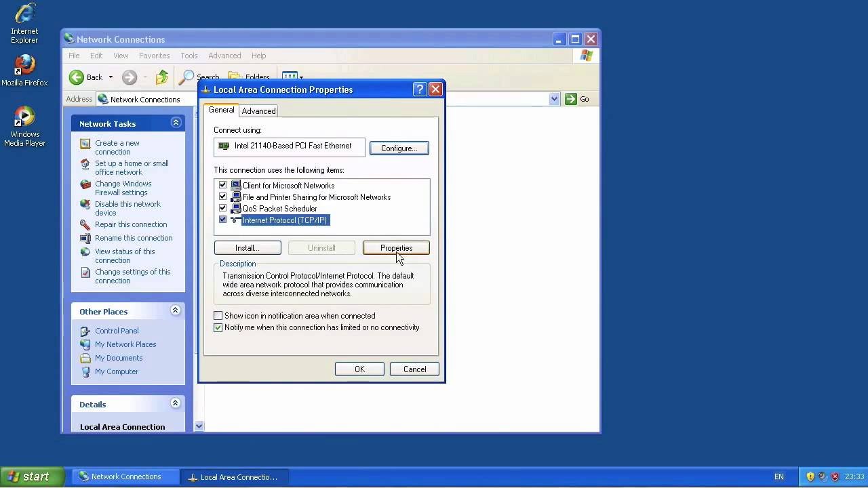Collapse the Other Places panel
This screenshot has width=868, height=488.
175,310
